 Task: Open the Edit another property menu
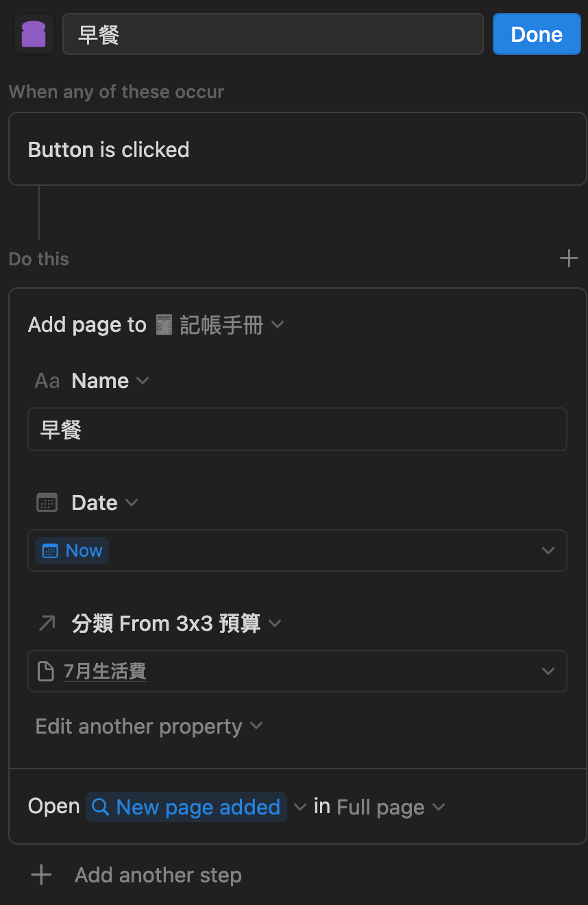(149, 726)
